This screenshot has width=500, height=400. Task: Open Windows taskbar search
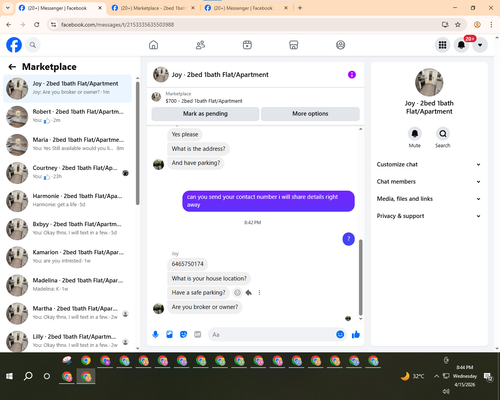[28, 376]
